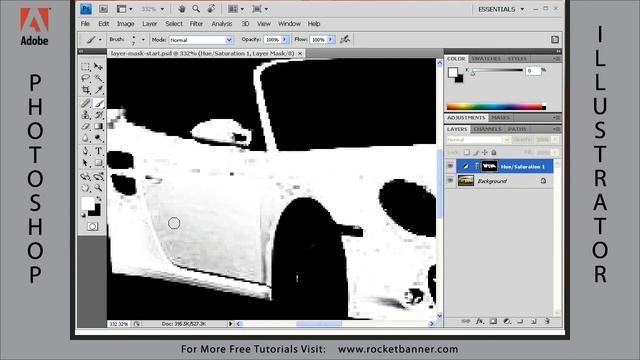Select the Clone Stamp tool
Image resolution: width=640 pixels, height=360 pixels.
pos(85,115)
